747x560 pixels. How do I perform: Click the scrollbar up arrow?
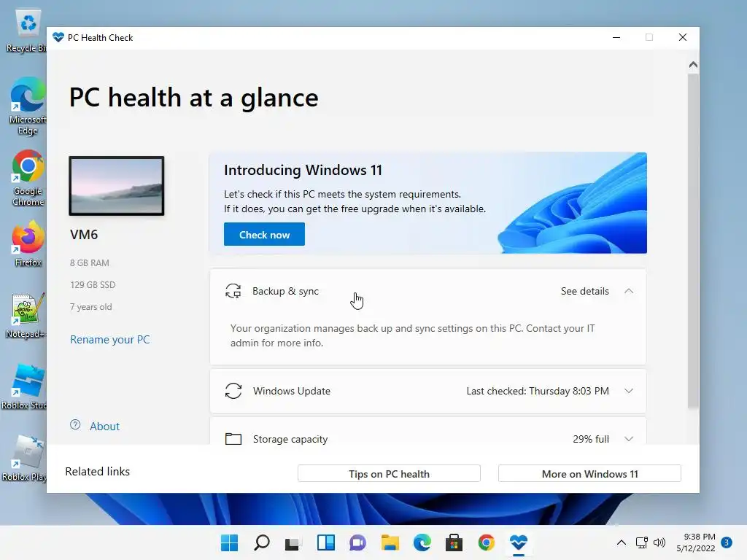693,64
